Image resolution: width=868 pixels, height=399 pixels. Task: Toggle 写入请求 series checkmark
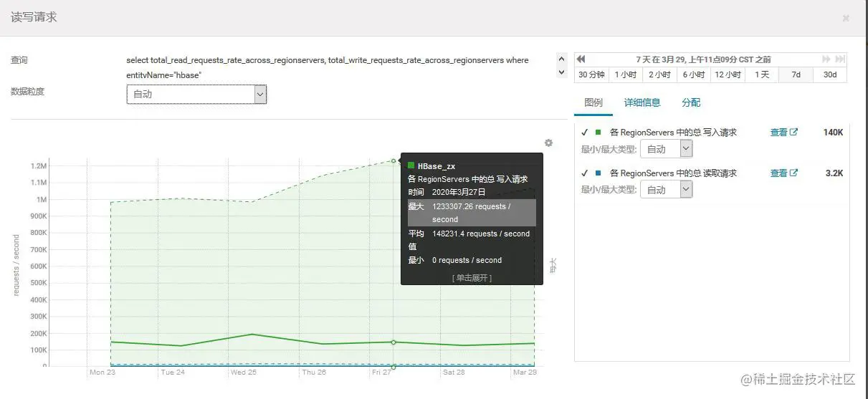[x=585, y=133]
